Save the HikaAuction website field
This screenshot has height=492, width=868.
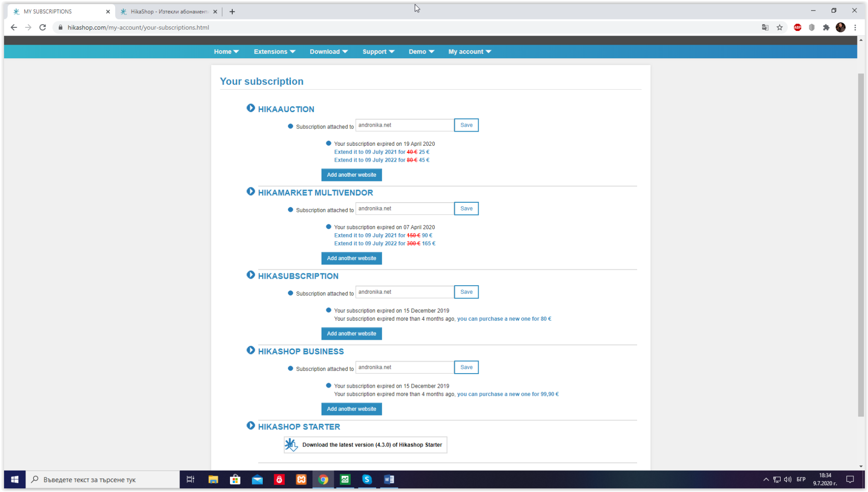pos(466,125)
